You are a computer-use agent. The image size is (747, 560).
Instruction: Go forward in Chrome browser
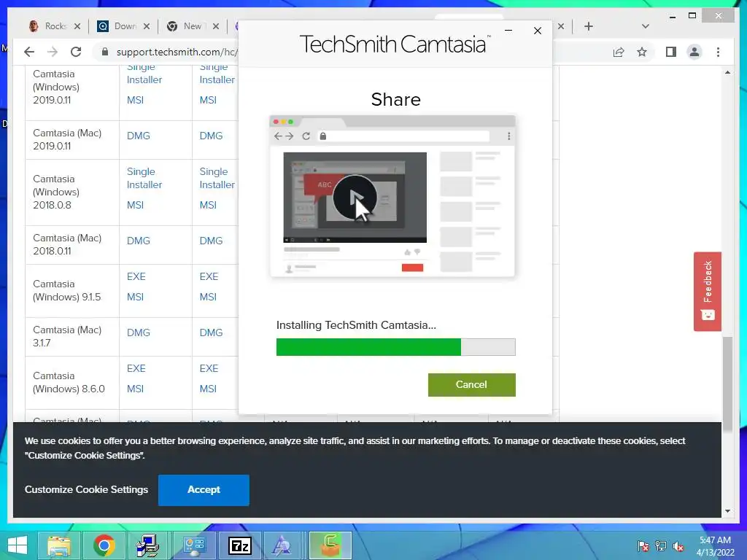pos(53,52)
